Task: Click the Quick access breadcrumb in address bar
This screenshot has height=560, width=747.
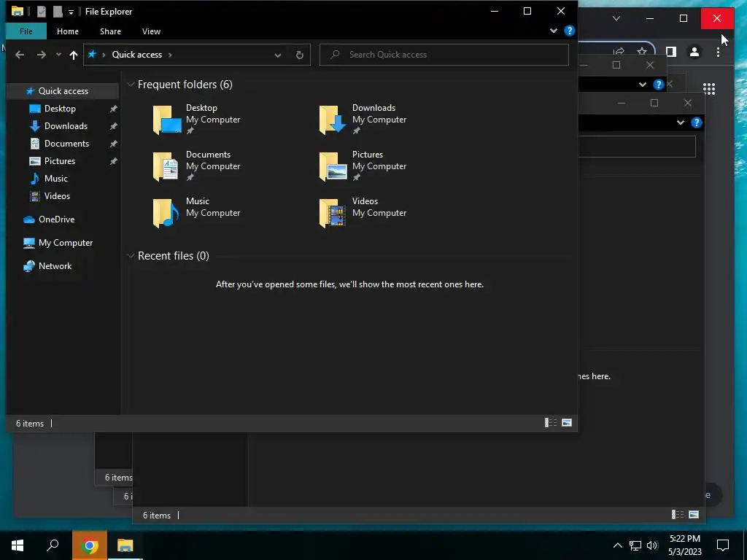Action: point(136,55)
